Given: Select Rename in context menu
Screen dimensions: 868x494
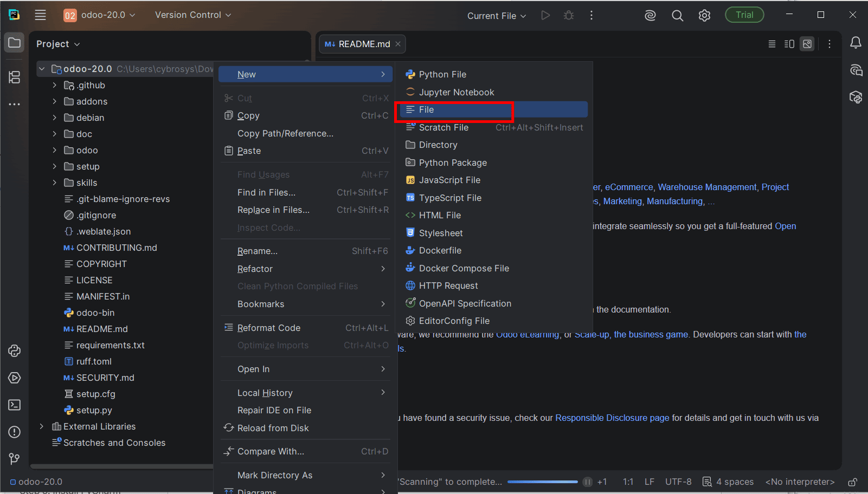Looking at the screenshot, I should point(306,251).
